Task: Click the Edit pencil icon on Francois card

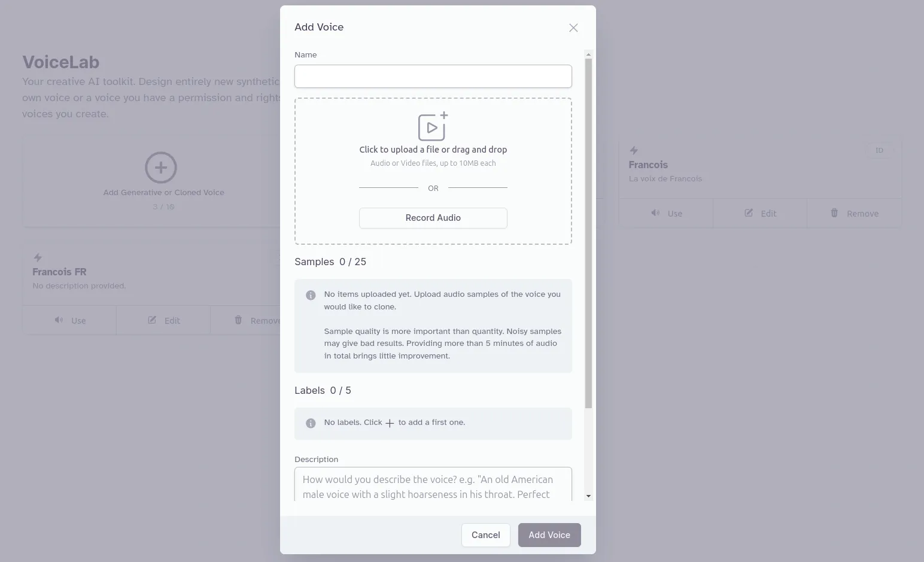Action: click(749, 213)
